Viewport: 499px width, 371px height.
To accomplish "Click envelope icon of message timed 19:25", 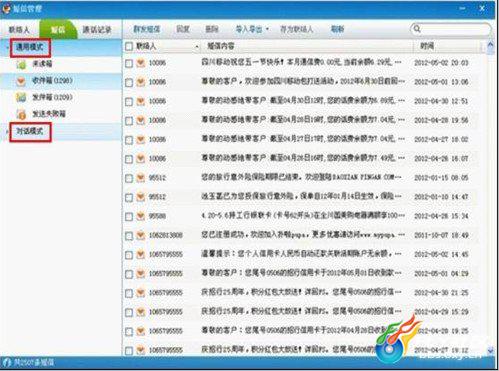I will (x=141, y=331).
